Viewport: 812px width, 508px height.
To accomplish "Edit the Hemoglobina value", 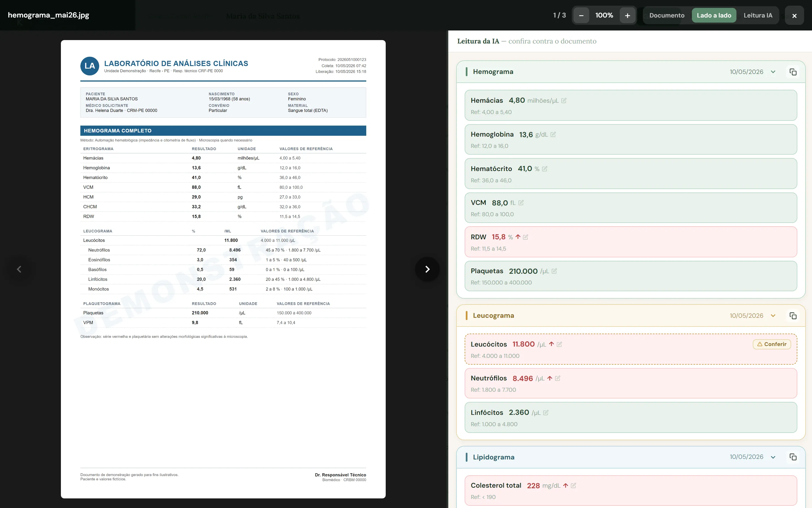I will coord(553,134).
